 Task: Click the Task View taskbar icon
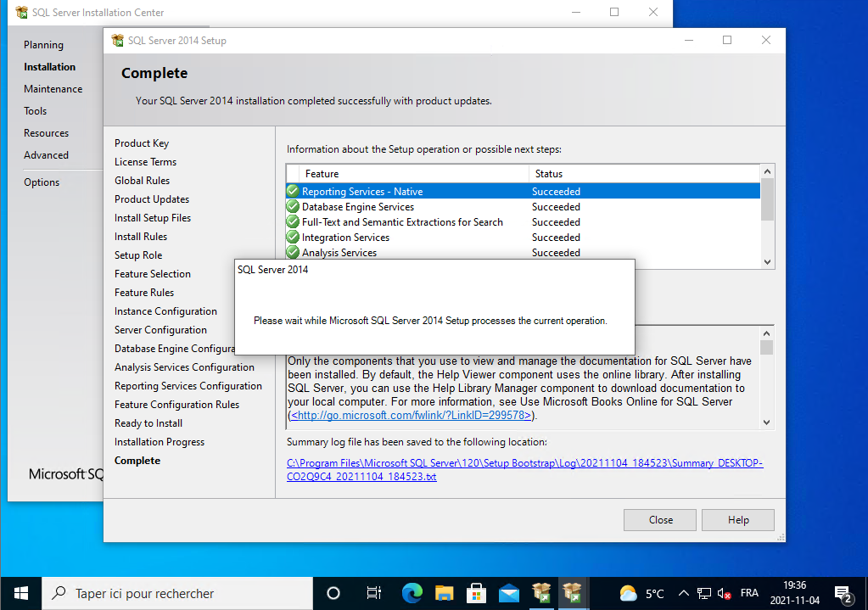point(373,593)
